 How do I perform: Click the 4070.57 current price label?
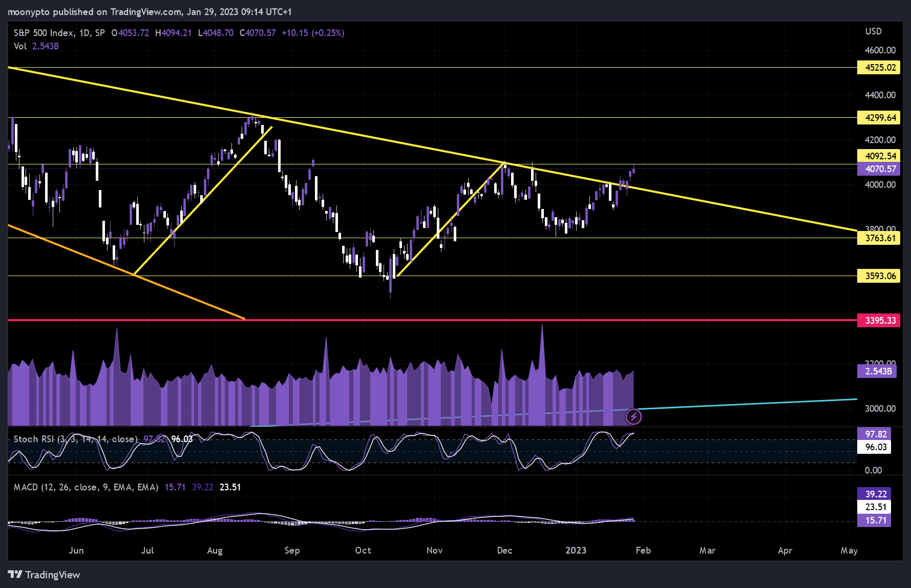tap(879, 169)
